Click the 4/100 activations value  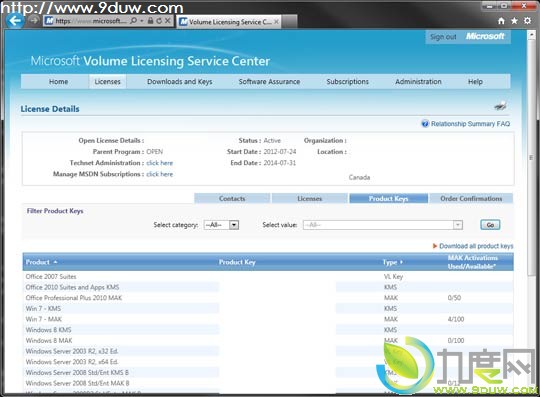[456, 319]
